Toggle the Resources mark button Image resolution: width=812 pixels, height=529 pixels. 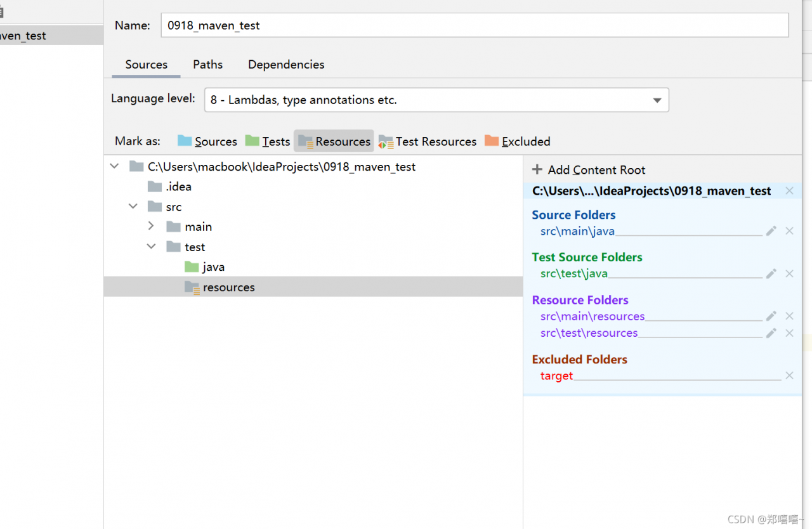click(x=334, y=141)
